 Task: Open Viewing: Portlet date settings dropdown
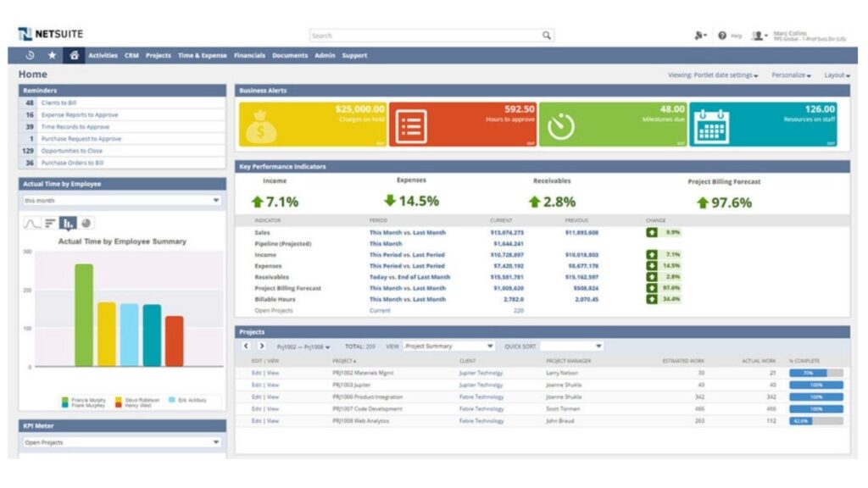click(713, 75)
